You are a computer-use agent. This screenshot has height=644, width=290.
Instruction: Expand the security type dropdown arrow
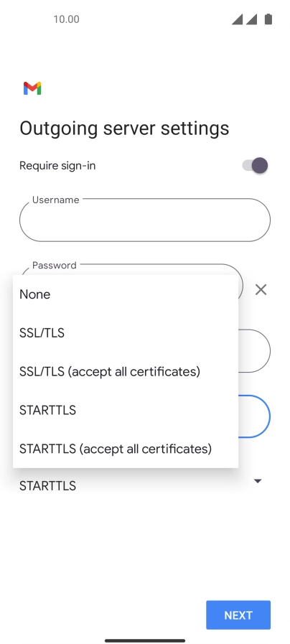(258, 481)
